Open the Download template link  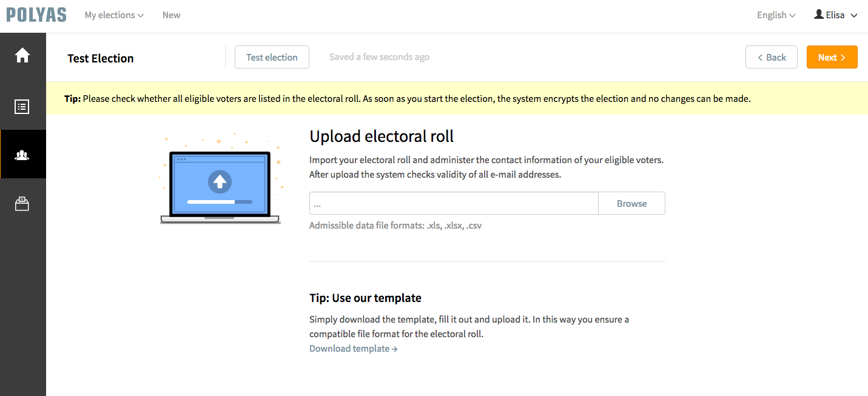[353, 348]
